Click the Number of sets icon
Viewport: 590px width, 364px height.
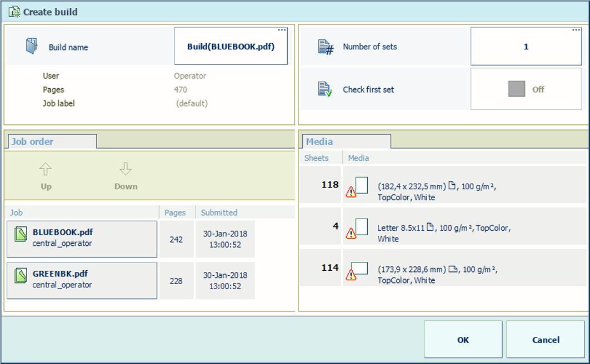324,47
